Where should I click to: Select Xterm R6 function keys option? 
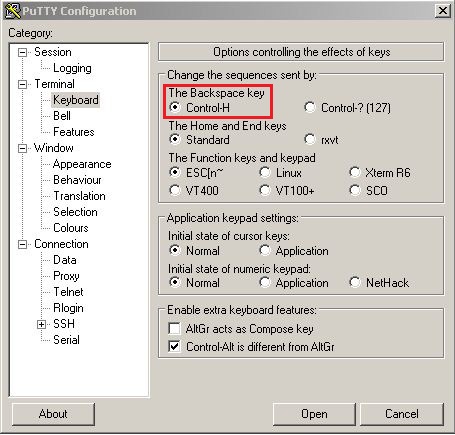(x=355, y=173)
